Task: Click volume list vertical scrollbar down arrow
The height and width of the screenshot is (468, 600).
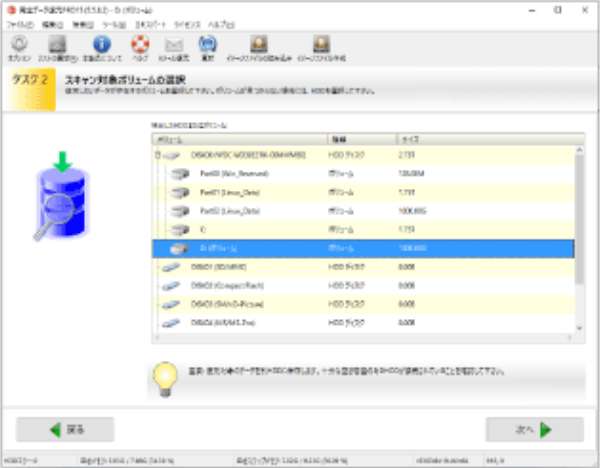Action: point(579,328)
